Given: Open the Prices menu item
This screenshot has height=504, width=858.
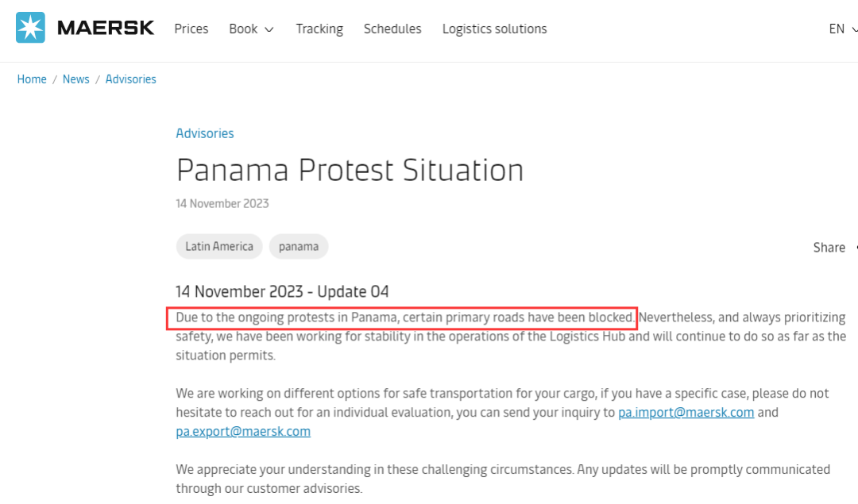Looking at the screenshot, I should pyautogui.click(x=191, y=29).
